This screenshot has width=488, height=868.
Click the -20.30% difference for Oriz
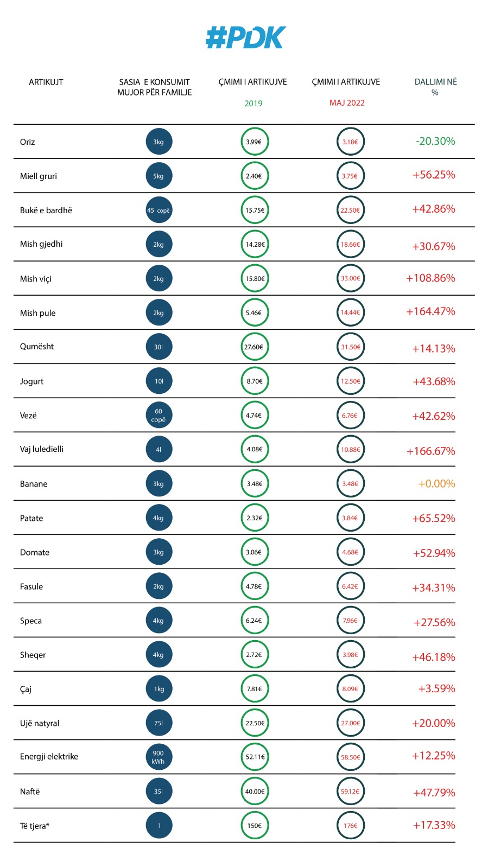tap(435, 141)
